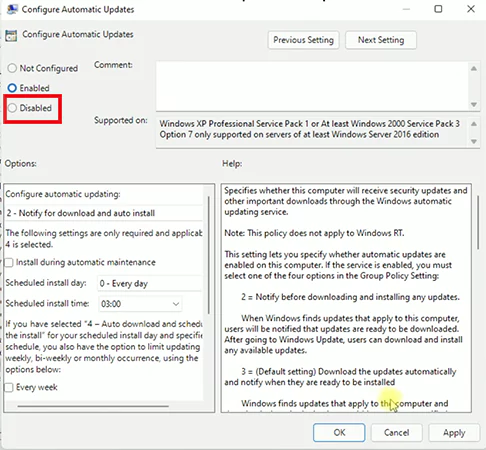Open the Configure automatic updating dropdown

pos(104,213)
